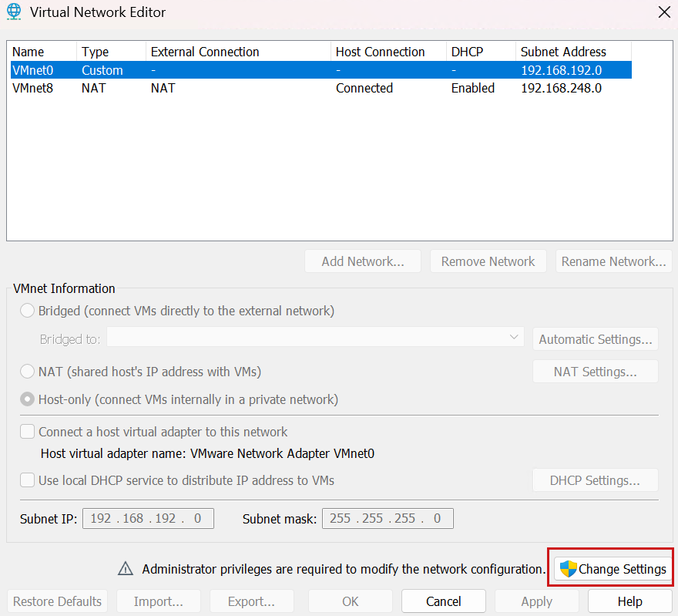Click the Export button
678x616 pixels.
(251, 601)
